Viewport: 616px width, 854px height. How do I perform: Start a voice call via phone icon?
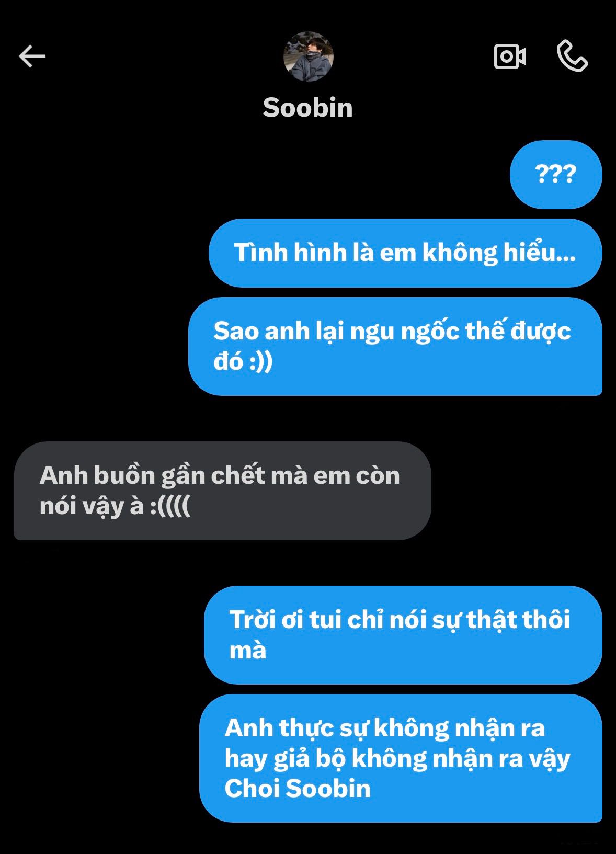tap(573, 55)
